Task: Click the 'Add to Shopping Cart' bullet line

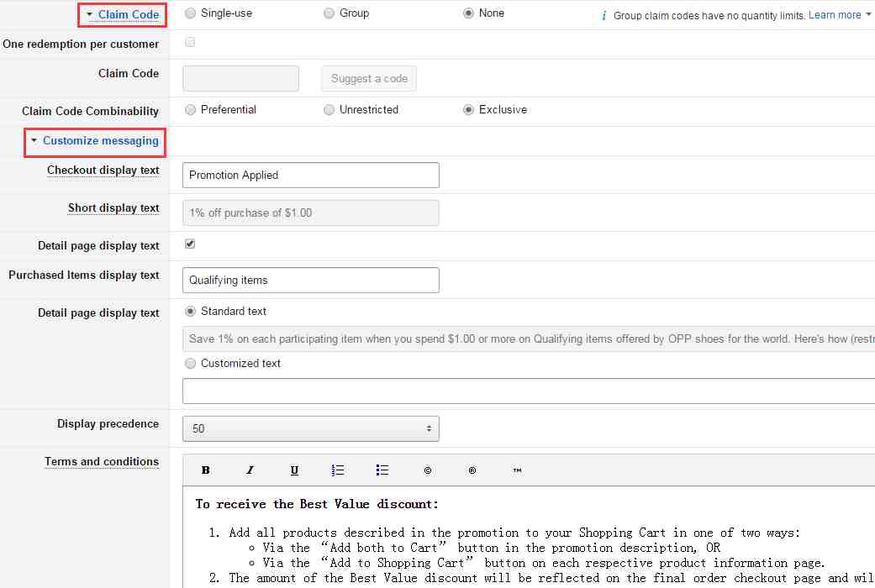Action: [544, 563]
